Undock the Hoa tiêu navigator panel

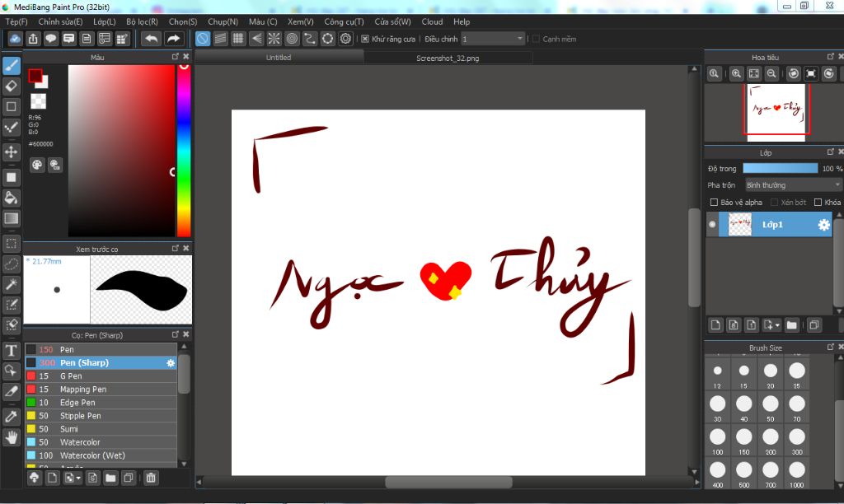click(831, 57)
